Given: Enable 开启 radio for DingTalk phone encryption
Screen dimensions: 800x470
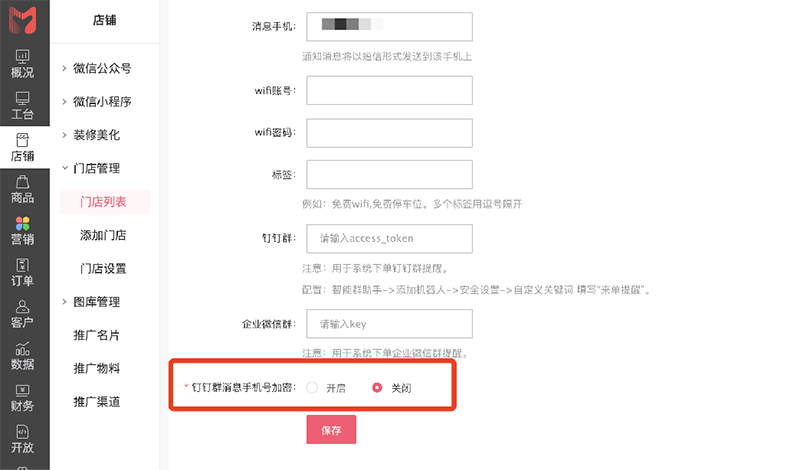Looking at the screenshot, I should point(312,388).
